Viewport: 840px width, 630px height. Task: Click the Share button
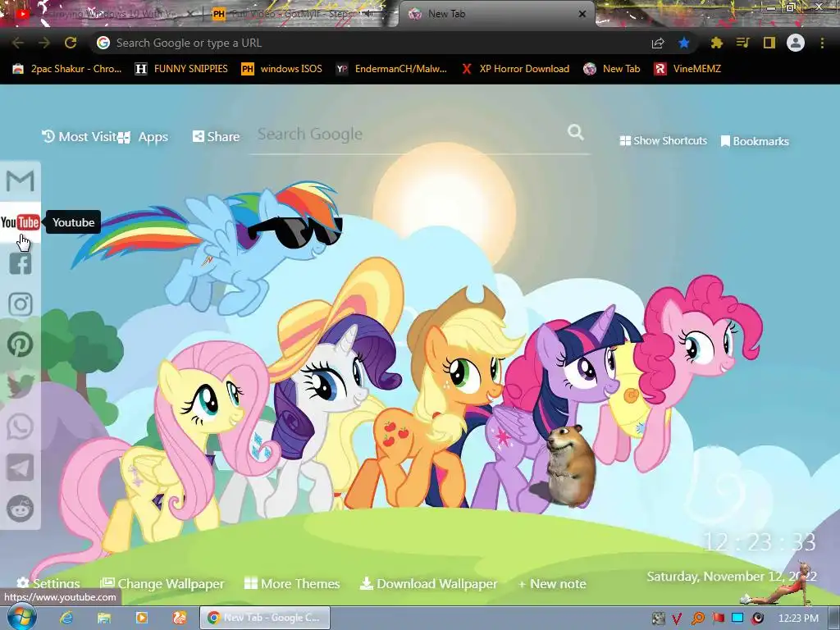[216, 137]
